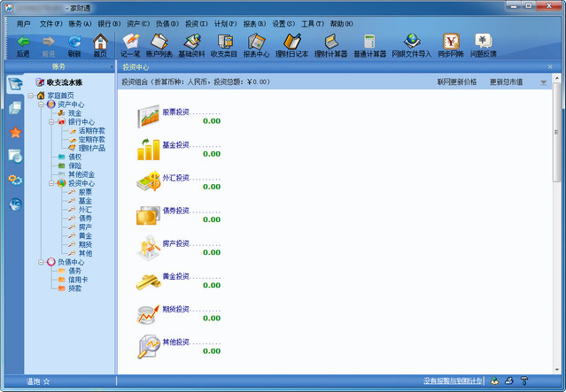Click the 记一笔 toolbar icon
The height and width of the screenshot is (392, 566).
pyautogui.click(x=130, y=44)
